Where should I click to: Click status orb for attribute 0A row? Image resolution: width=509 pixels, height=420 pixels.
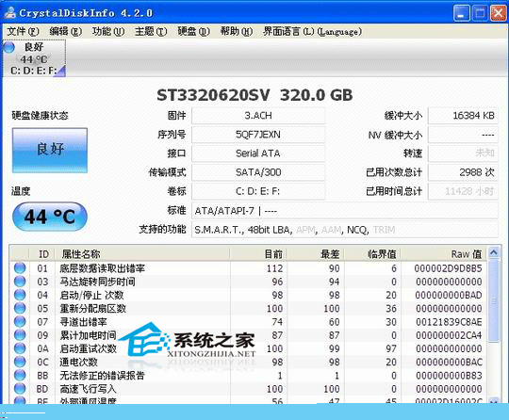(20, 348)
